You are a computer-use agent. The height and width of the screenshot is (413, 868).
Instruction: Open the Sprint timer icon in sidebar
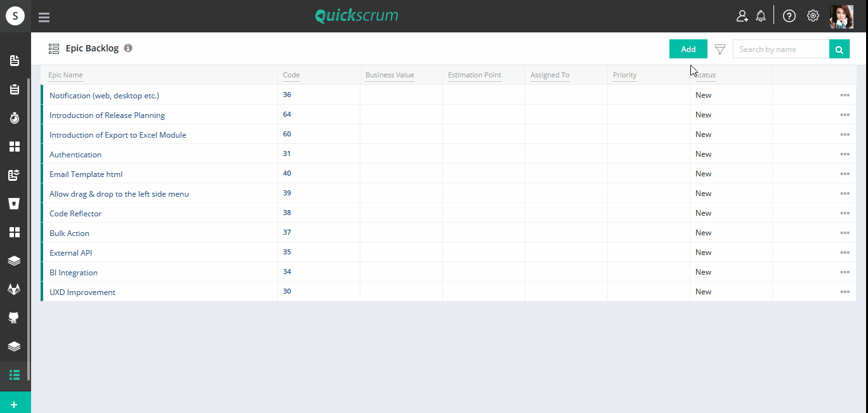pyautogui.click(x=15, y=117)
